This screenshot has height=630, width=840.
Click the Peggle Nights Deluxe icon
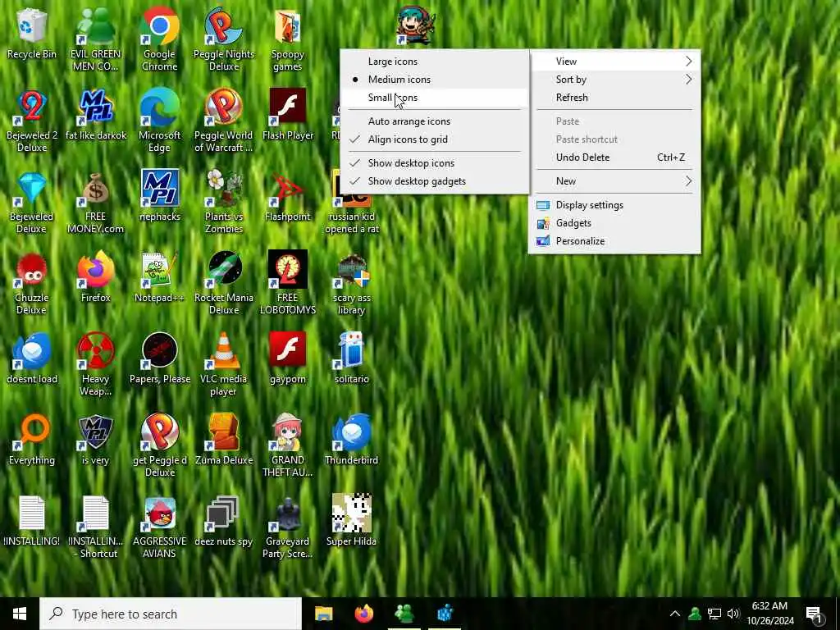click(224, 39)
